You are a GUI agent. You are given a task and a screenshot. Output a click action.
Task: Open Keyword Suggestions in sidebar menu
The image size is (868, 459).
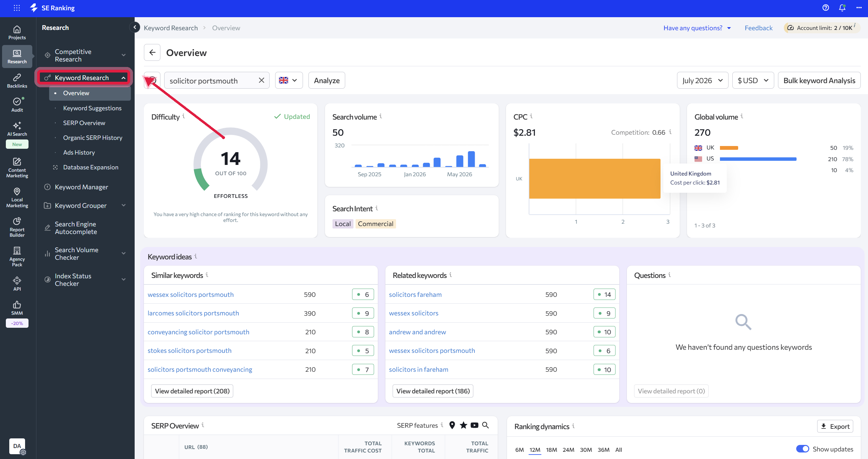[92, 108]
